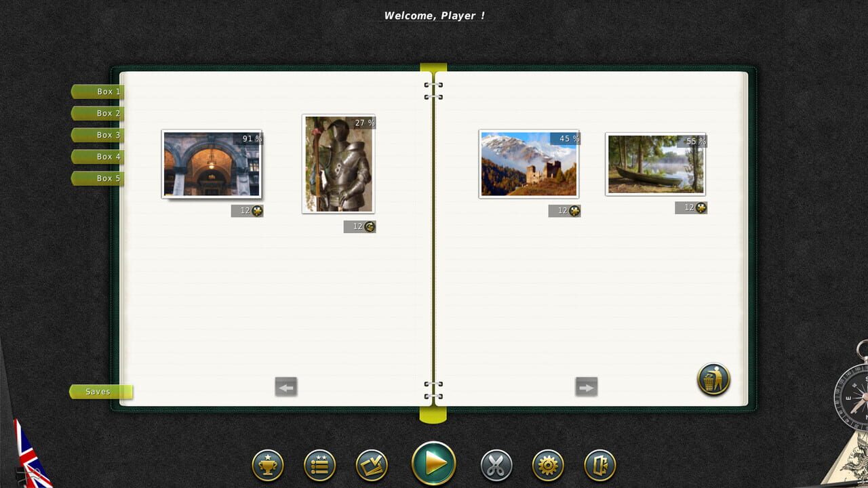Open the trophies achievements screen
This screenshot has width=868, height=488.
(267, 465)
